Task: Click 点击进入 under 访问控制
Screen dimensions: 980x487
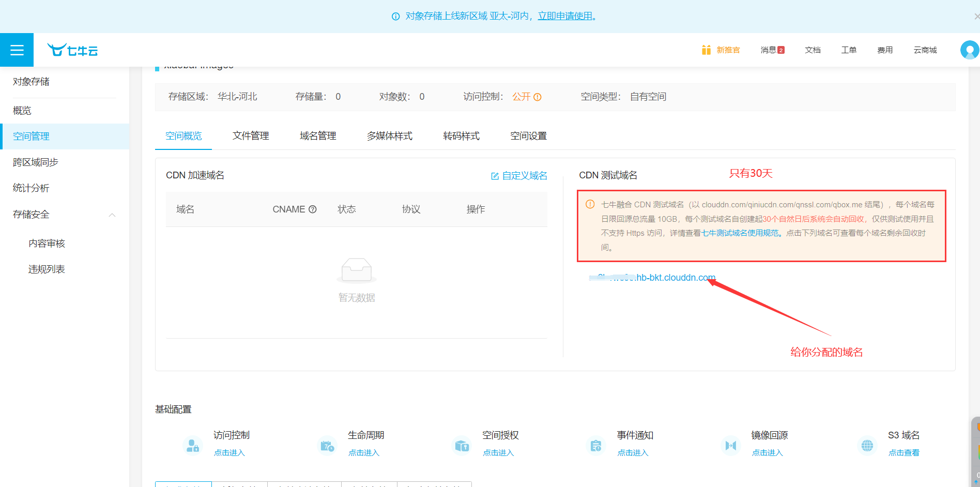Action: 229,453
